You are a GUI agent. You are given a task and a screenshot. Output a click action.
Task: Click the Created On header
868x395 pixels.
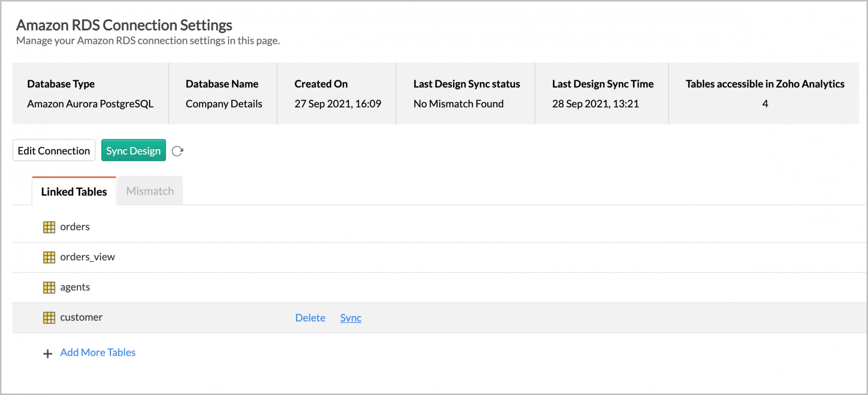point(321,84)
